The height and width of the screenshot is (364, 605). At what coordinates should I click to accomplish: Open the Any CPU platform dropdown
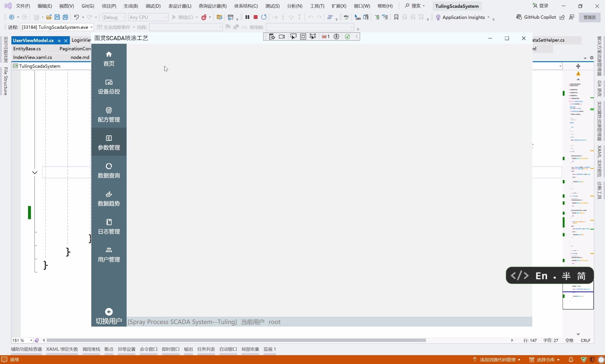(x=148, y=17)
